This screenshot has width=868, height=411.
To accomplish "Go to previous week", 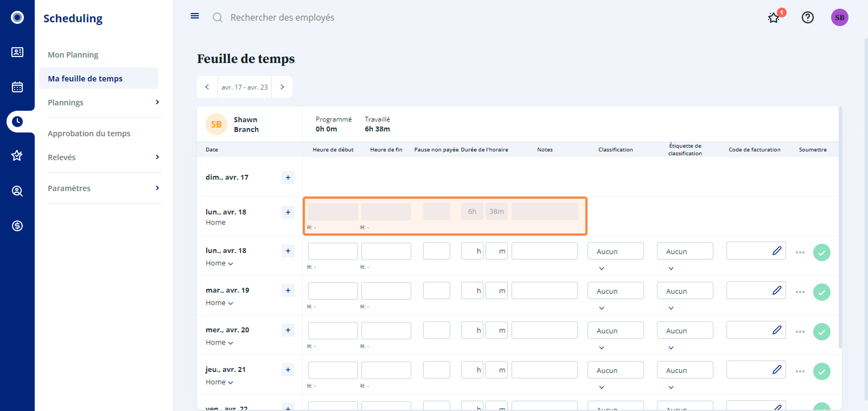I will (x=207, y=87).
